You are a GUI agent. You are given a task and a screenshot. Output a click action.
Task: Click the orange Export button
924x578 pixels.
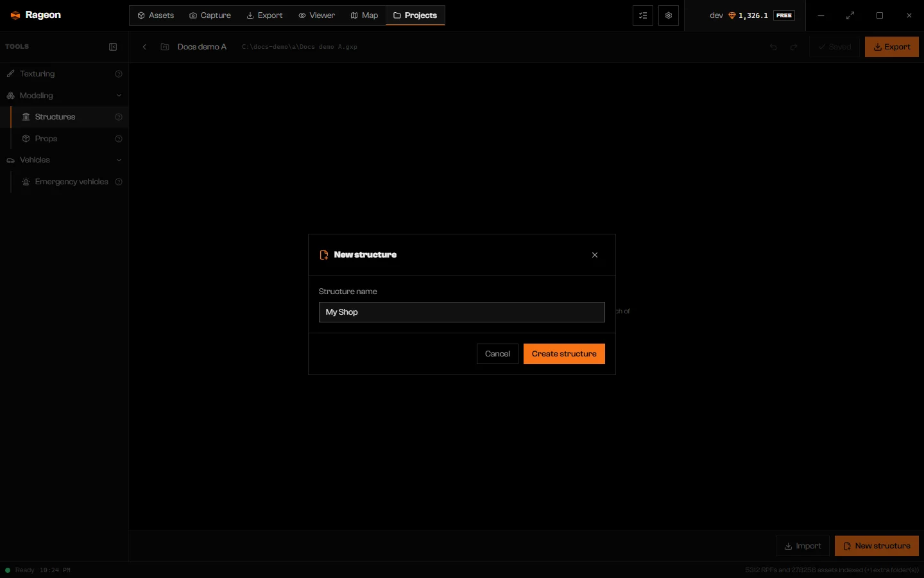[892, 47]
